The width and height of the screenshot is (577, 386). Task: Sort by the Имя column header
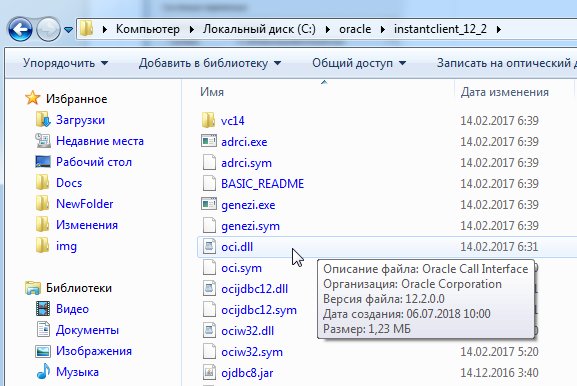[212, 92]
